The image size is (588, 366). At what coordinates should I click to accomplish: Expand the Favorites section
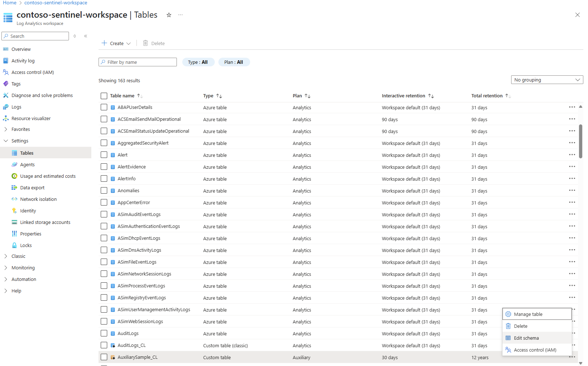tap(6, 129)
